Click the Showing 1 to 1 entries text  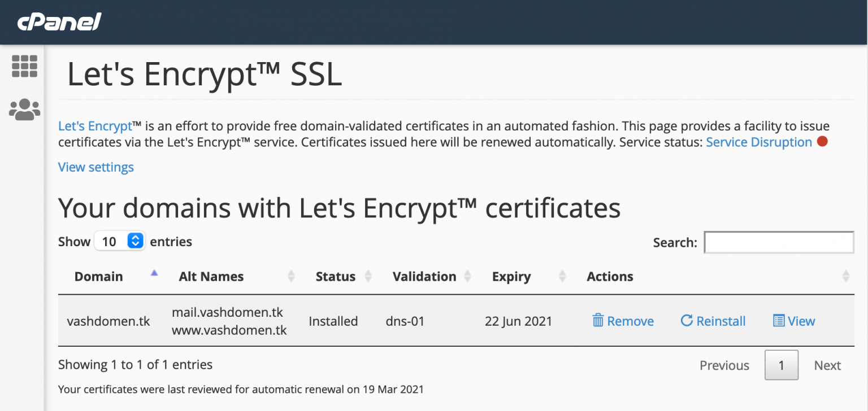135,365
